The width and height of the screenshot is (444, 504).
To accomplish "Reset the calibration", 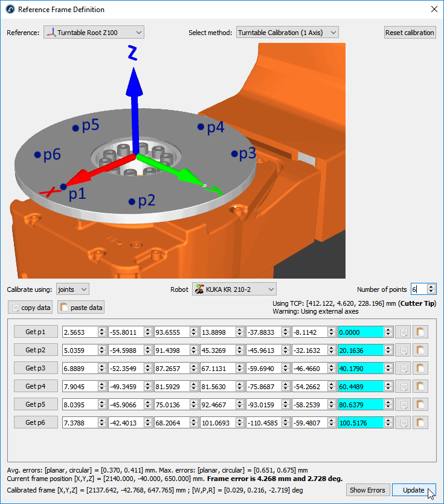I will click(410, 33).
